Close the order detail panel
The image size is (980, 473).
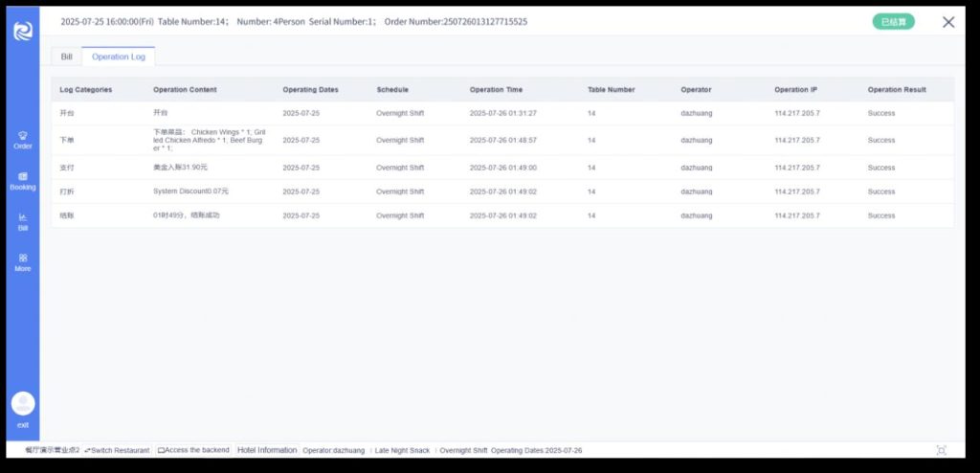tap(947, 22)
